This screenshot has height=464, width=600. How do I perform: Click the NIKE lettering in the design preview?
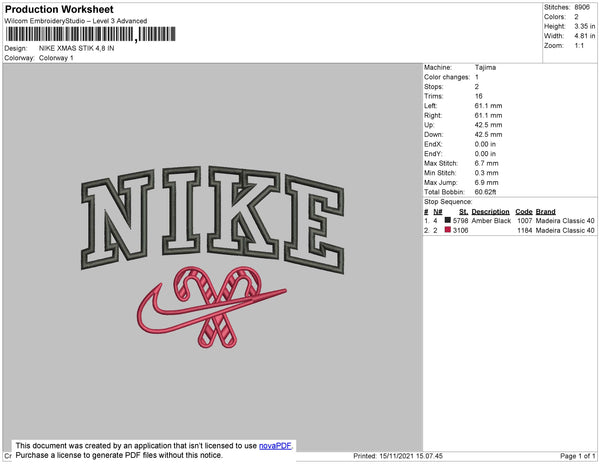point(213,218)
